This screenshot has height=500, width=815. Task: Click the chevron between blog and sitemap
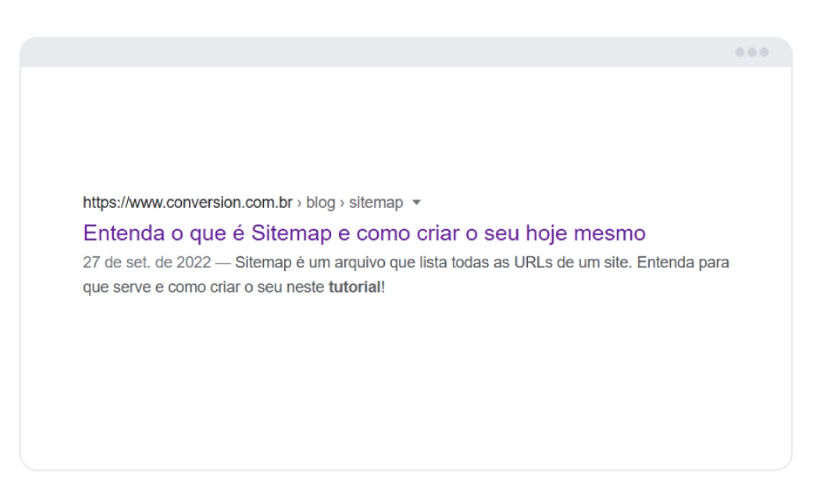click(341, 204)
